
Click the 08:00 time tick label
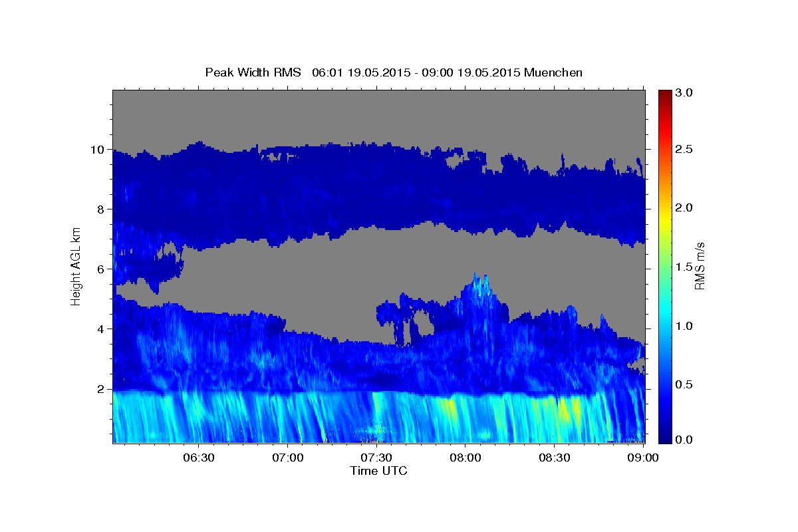[x=465, y=458]
